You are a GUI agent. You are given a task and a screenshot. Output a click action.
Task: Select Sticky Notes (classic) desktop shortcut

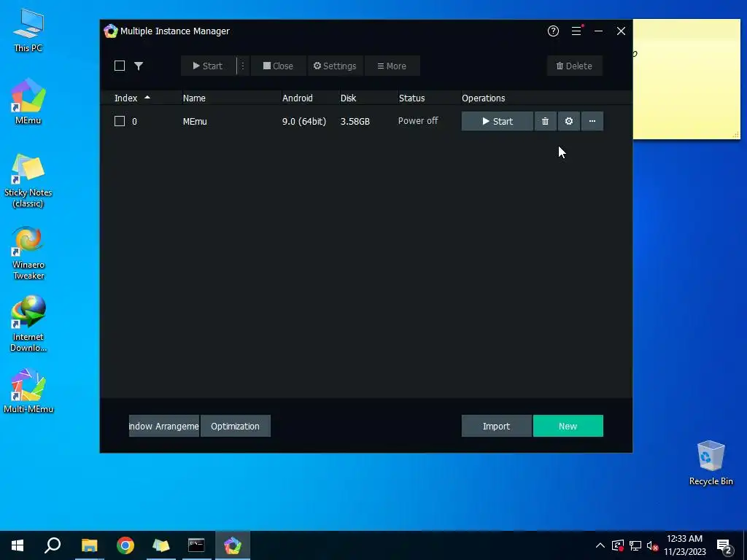tap(28, 181)
